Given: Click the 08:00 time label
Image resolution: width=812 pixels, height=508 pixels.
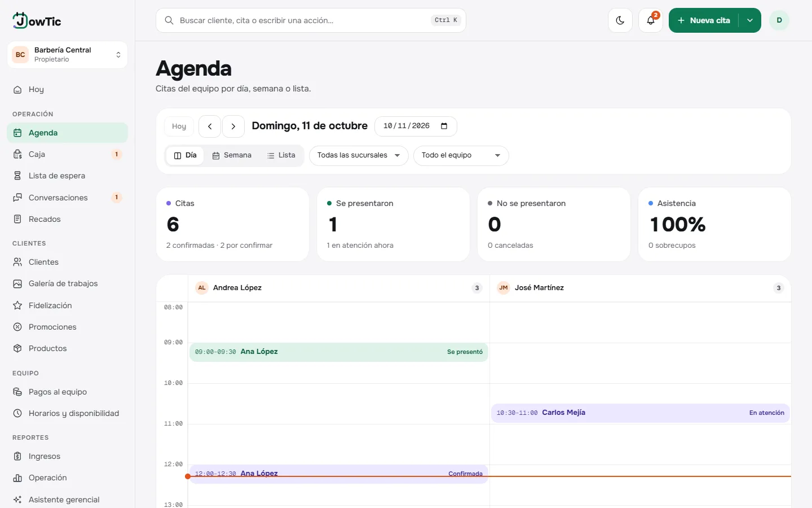Looking at the screenshot, I should (173, 308).
